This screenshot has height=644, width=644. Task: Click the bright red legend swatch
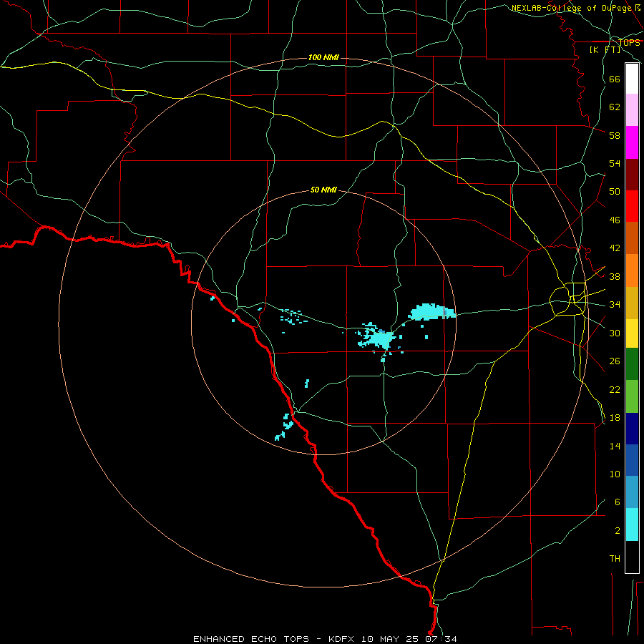(x=632, y=206)
